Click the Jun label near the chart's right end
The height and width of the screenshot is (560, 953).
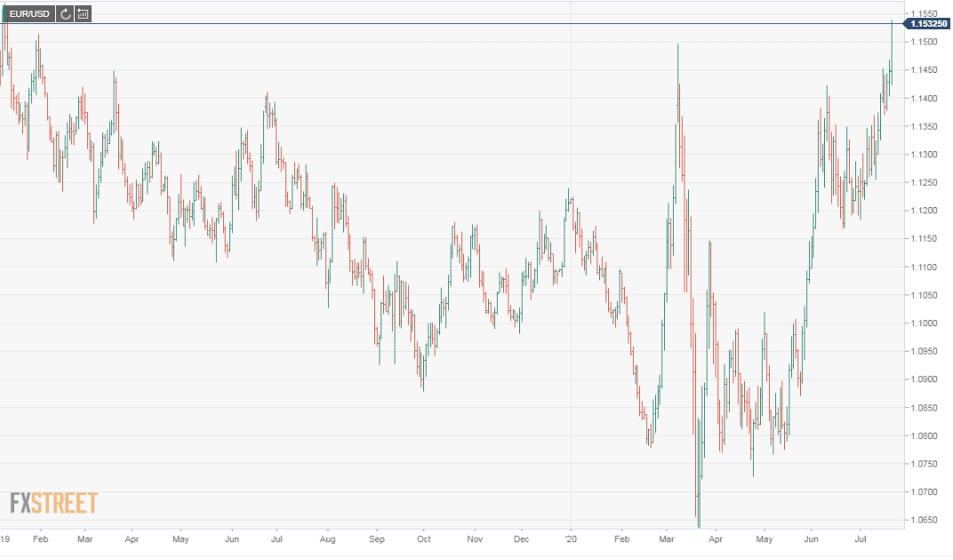click(811, 540)
